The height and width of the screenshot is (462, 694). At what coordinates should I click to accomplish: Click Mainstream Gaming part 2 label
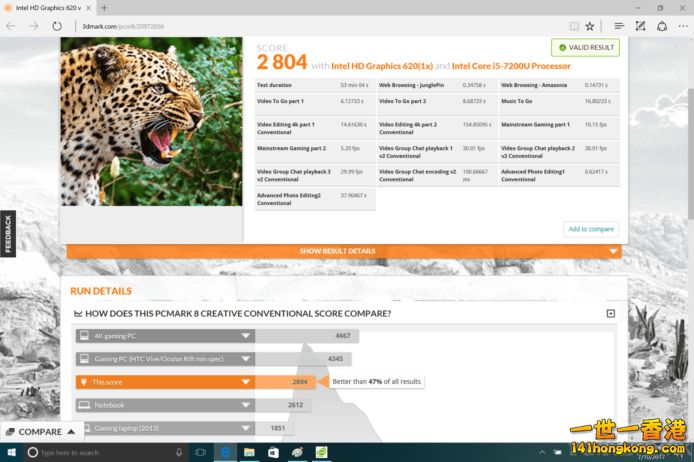[x=291, y=148]
